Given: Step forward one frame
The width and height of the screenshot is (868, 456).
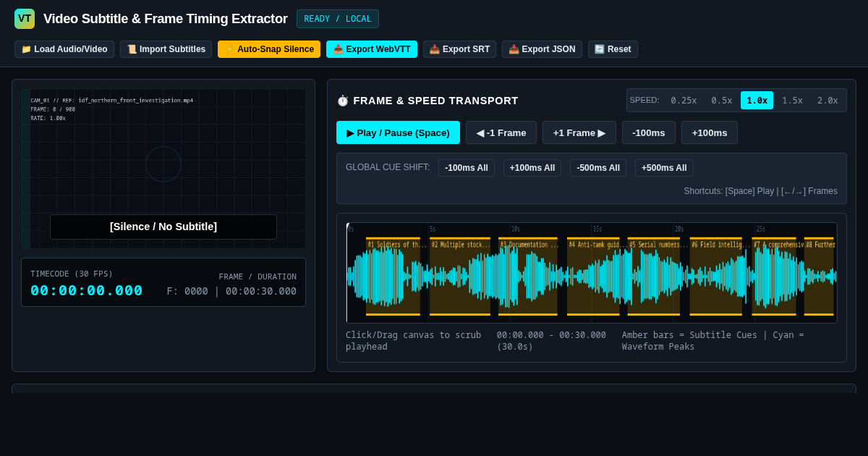Looking at the screenshot, I should tap(579, 132).
